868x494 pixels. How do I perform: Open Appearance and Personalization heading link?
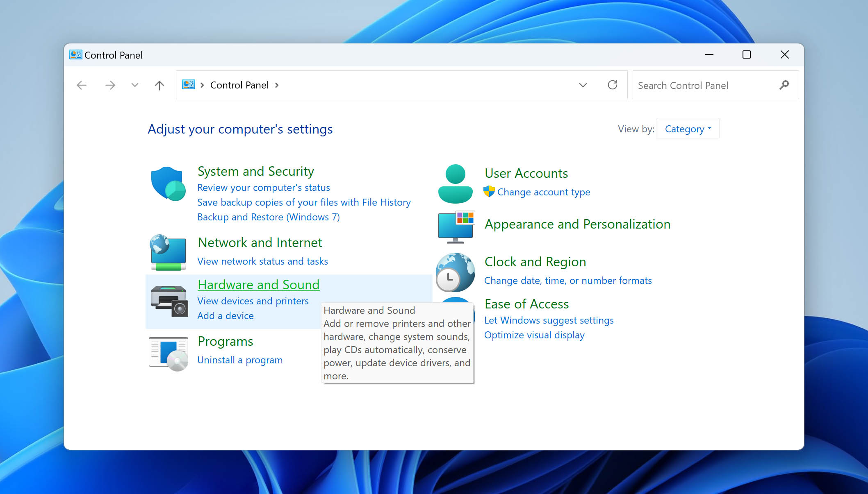point(577,224)
